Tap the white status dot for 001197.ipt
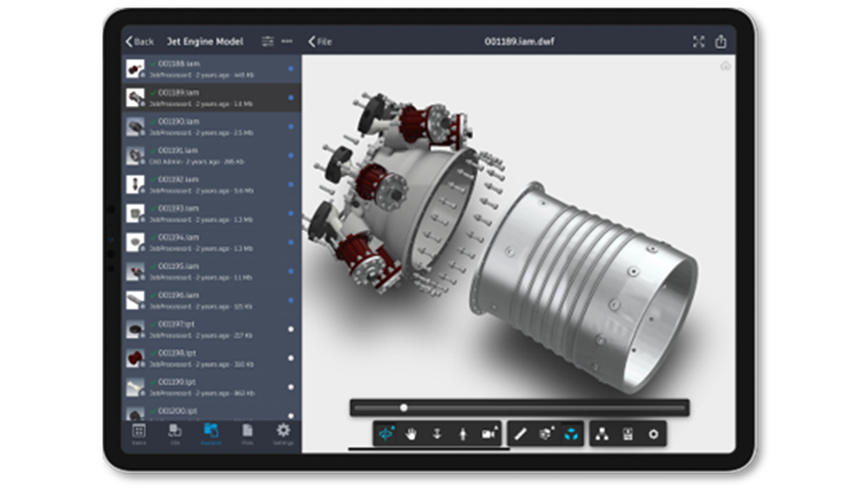Image resolution: width=868 pixels, height=488 pixels. click(x=291, y=329)
